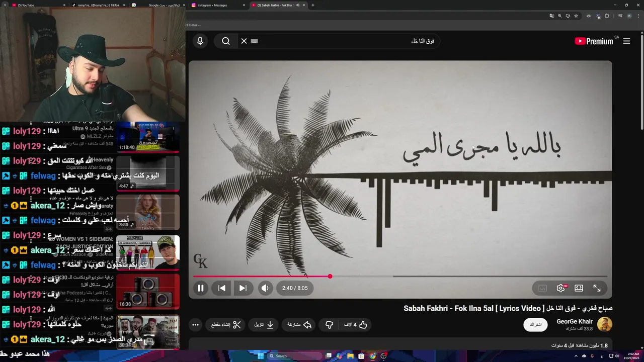
Task: Search with your voice microphone icon
Action: [200, 41]
